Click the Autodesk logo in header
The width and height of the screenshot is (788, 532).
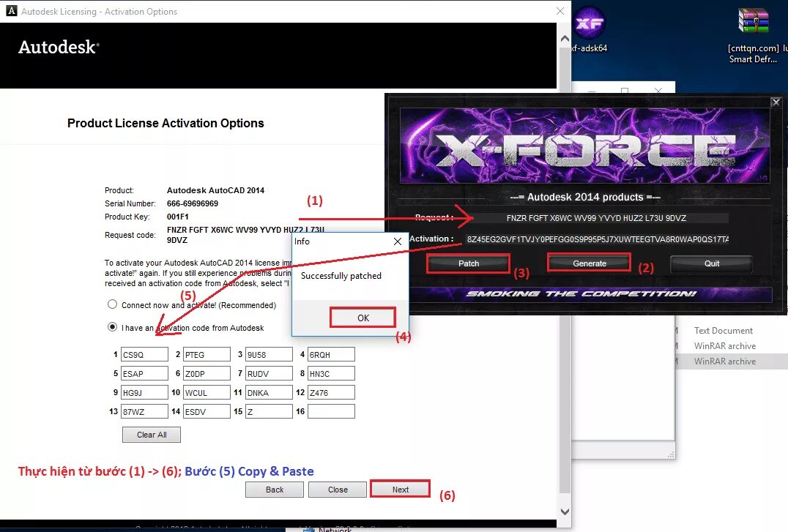[x=59, y=48]
